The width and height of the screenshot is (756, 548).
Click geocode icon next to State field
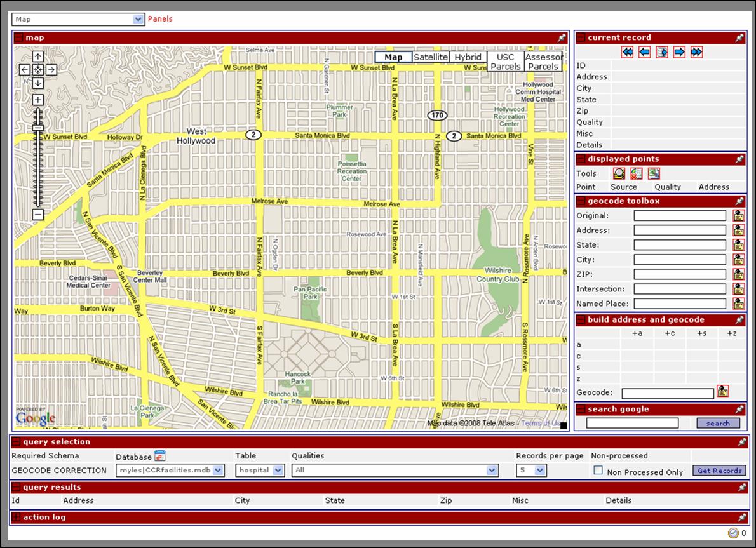[738, 245]
